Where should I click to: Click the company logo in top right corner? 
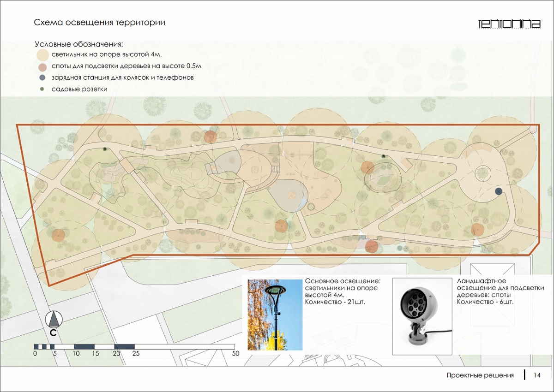click(509, 24)
